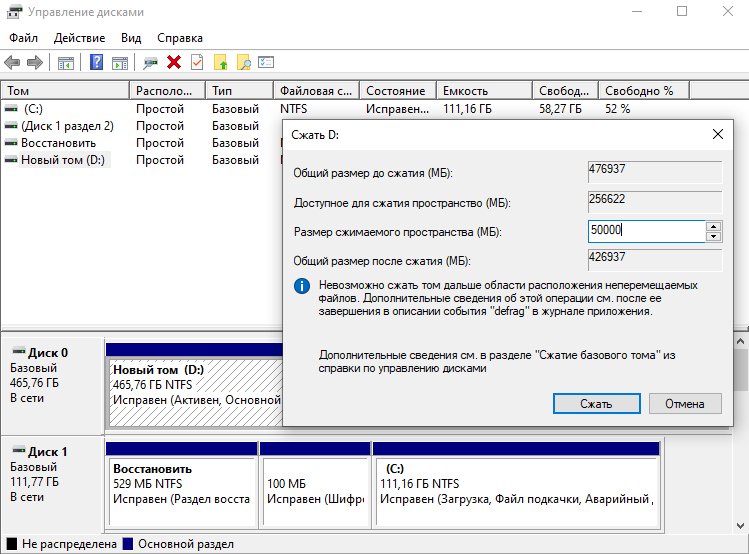Click the properties checkmark sheet icon
The height and width of the screenshot is (554, 749).
[197, 62]
